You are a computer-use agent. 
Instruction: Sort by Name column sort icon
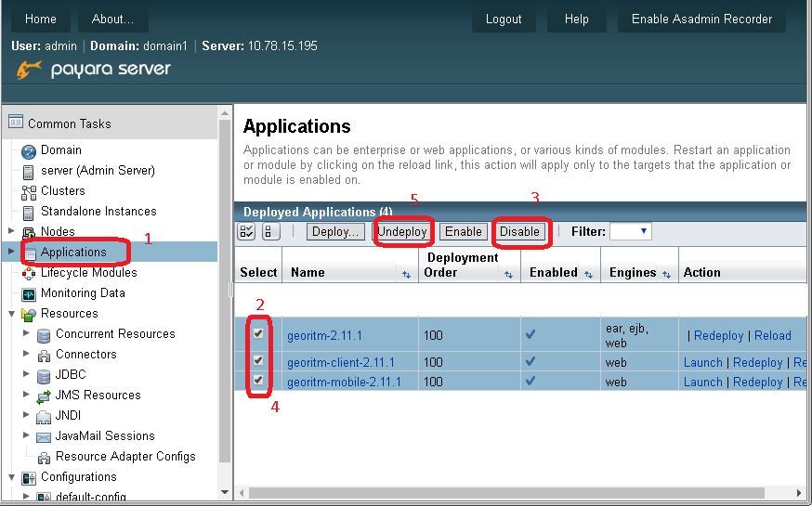[x=406, y=275]
